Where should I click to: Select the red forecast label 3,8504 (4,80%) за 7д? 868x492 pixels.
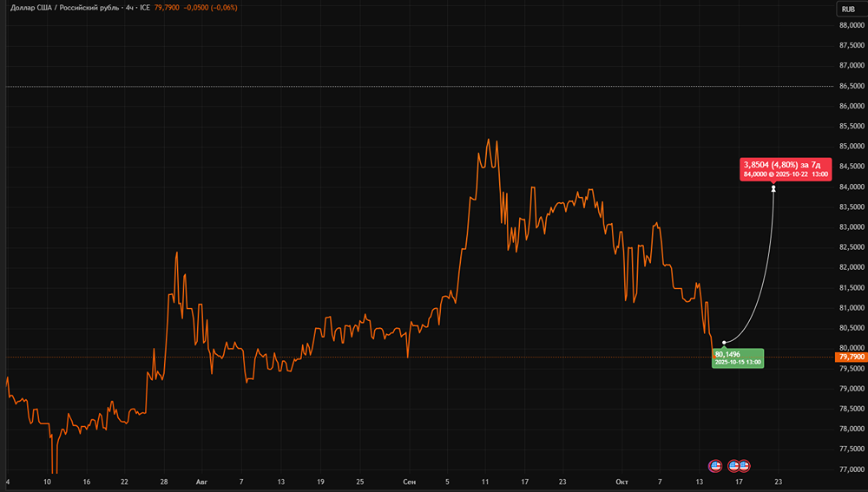[786, 169]
